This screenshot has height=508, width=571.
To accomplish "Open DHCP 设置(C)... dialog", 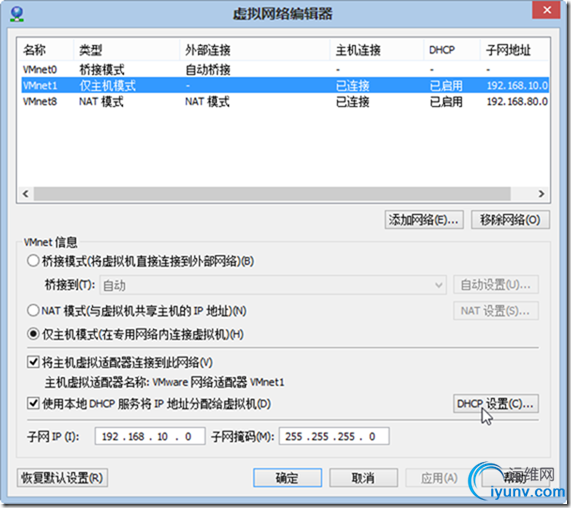I will (496, 403).
